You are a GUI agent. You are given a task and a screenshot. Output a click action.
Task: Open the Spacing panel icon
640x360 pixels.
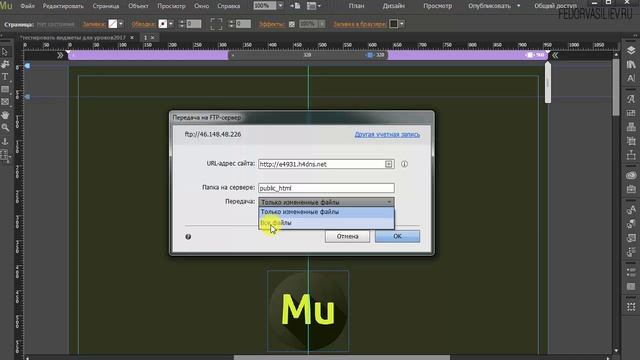(631, 155)
